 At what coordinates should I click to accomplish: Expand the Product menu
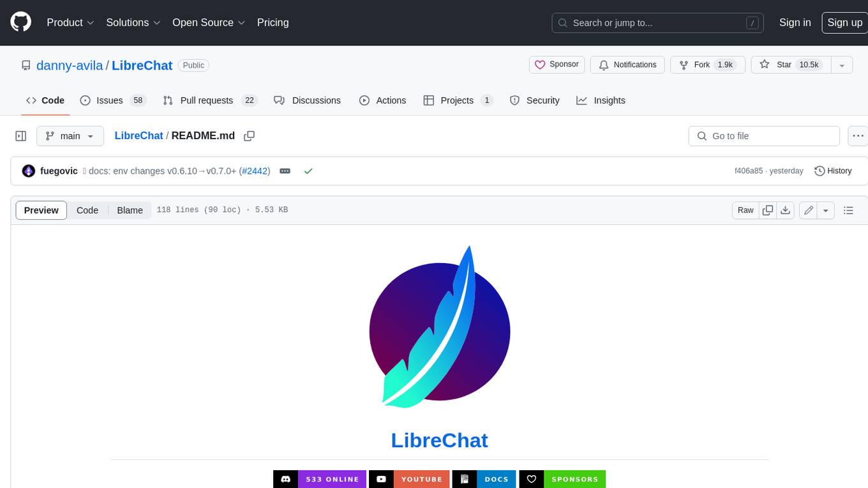(70, 22)
